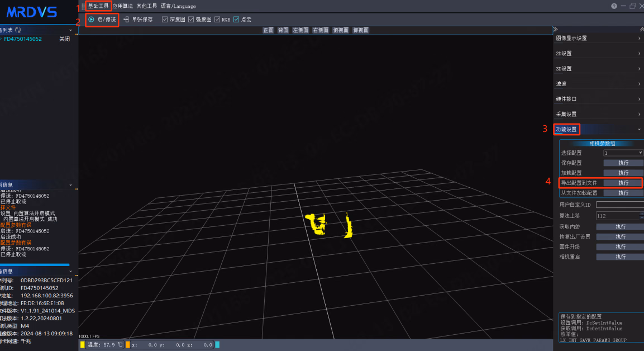Expand the 2D设置 section
The width and height of the screenshot is (644, 351).
pyautogui.click(x=598, y=54)
